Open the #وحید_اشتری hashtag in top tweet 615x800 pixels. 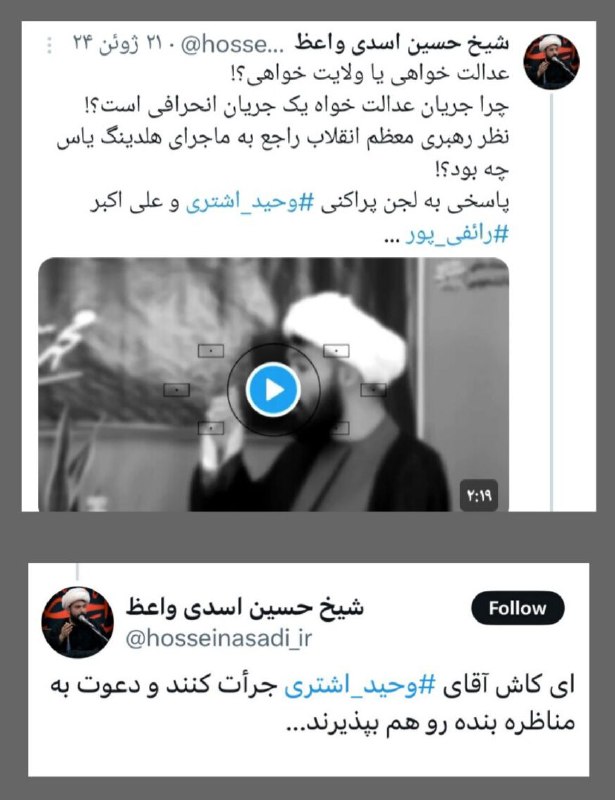point(249,204)
